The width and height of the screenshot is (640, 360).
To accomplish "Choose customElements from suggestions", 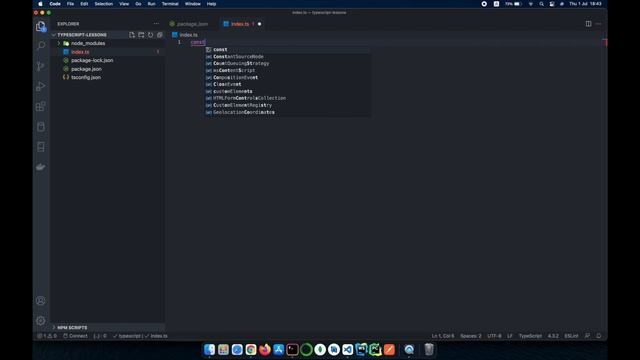I will coord(287,91).
